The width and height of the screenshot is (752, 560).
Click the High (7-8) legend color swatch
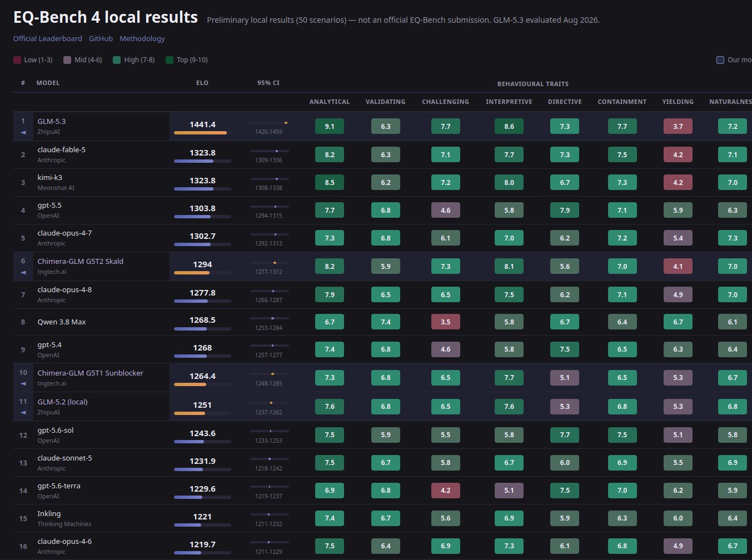pos(117,60)
